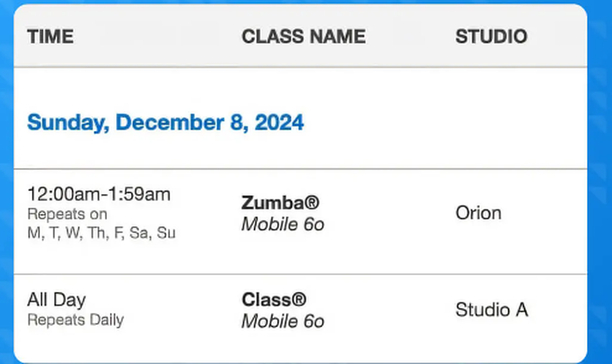This screenshot has width=612, height=364.
Task: Click the All Day time entry
Action: (x=56, y=300)
